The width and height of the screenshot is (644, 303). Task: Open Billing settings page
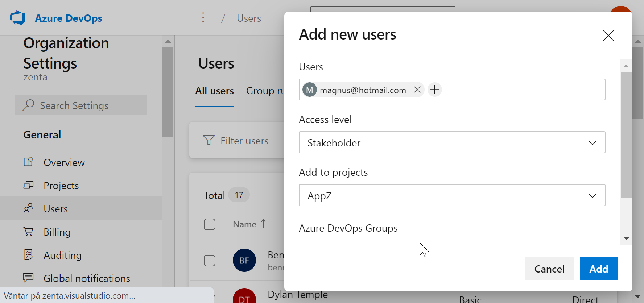[81, 232]
